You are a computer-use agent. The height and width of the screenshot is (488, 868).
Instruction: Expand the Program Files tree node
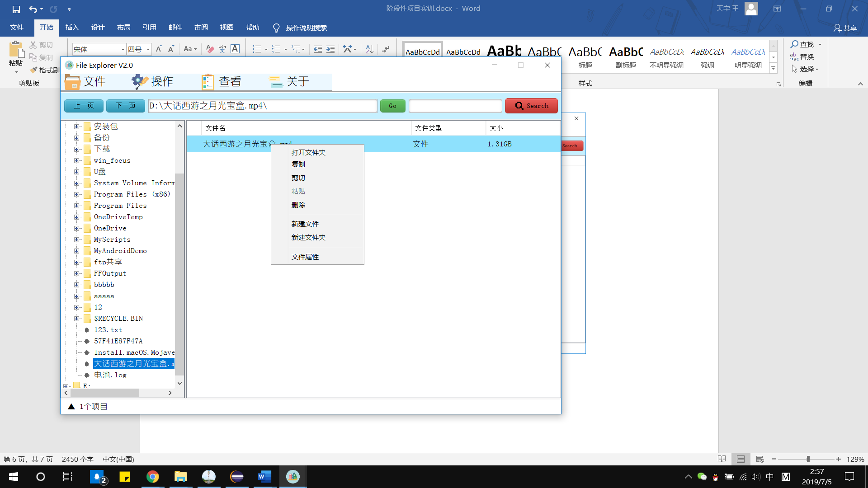pos(77,206)
